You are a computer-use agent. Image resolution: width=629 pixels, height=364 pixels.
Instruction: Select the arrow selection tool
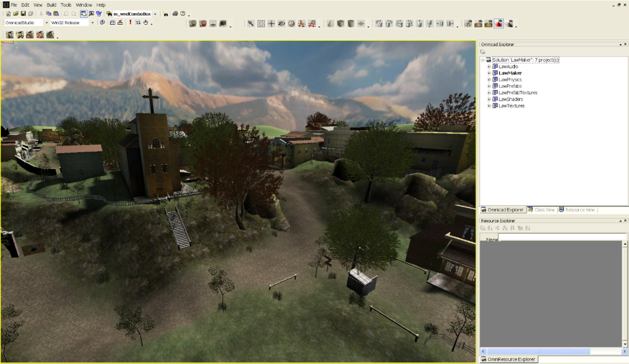coord(250,23)
